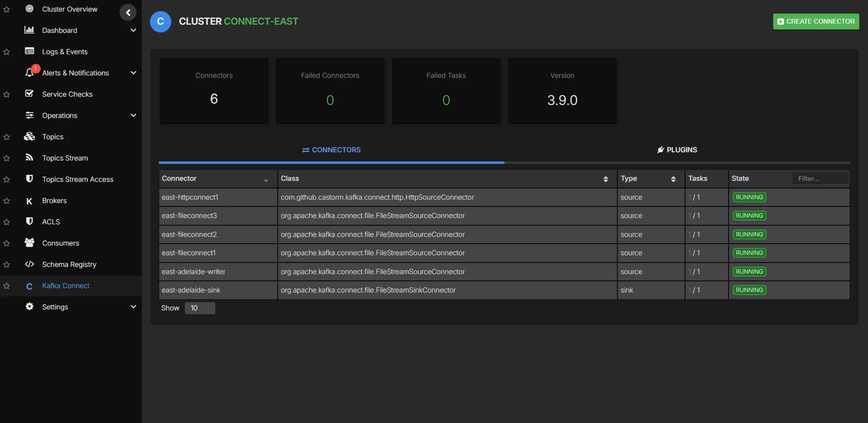Click the State Filter input field

(820, 178)
